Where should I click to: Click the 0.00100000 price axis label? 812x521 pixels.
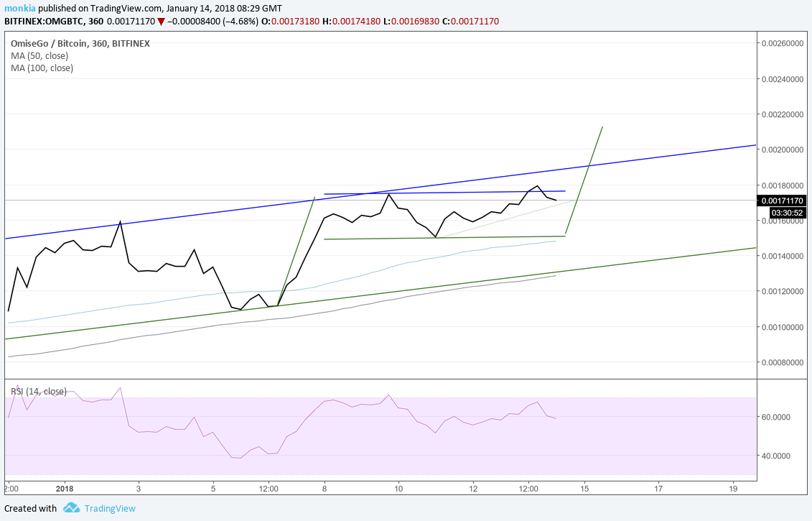coord(783,327)
